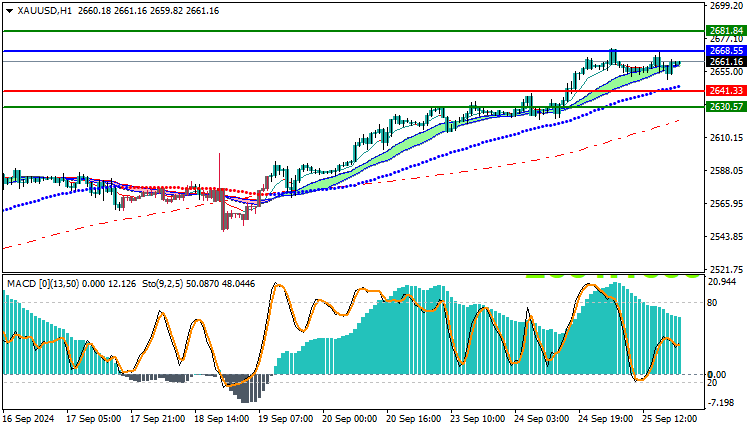Click the 2565.95 price axis value
The width and height of the screenshot is (750, 430).
coord(727,204)
